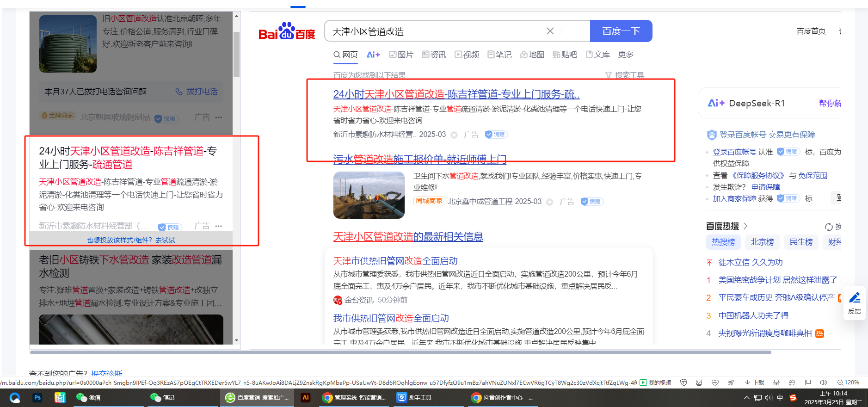Open the 24小时天津小区管道改造 ad title link
Screen dimensions: 868x407
[456, 94]
